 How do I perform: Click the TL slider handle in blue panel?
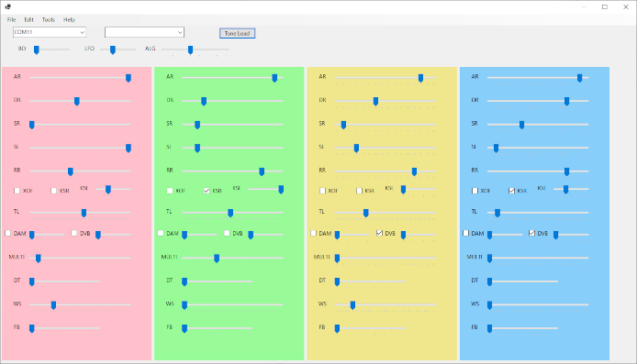pyautogui.click(x=497, y=213)
